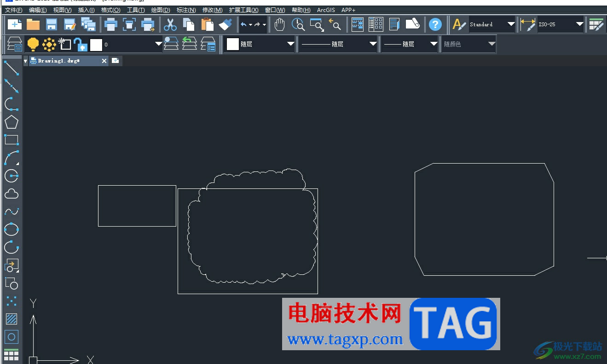Toggle layer 0 freeze/thaw sun icon
Image resolution: width=607 pixels, height=364 pixels.
pos(49,44)
